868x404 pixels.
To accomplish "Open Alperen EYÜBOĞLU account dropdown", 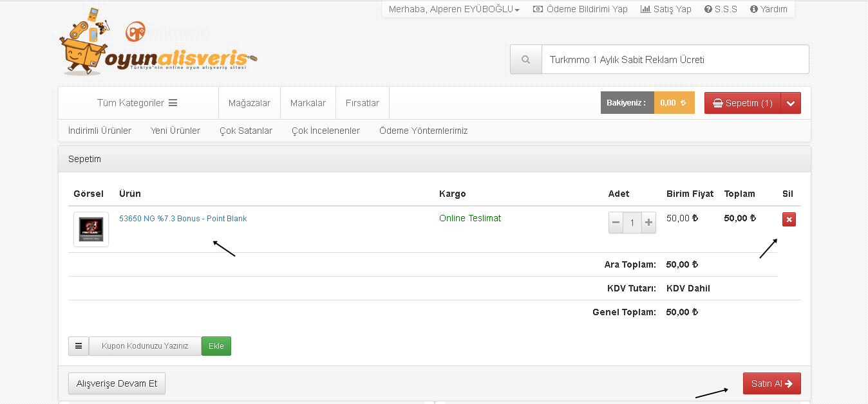I will [x=454, y=9].
